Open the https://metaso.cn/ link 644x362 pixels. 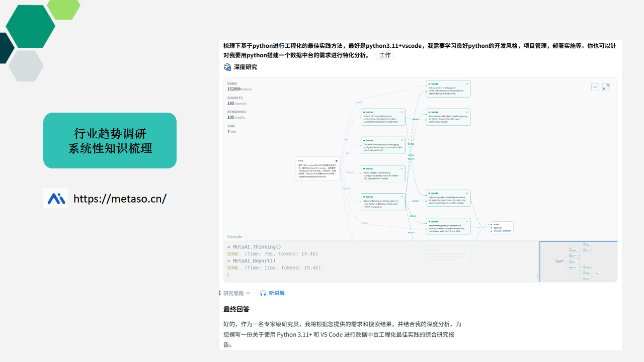(x=120, y=199)
